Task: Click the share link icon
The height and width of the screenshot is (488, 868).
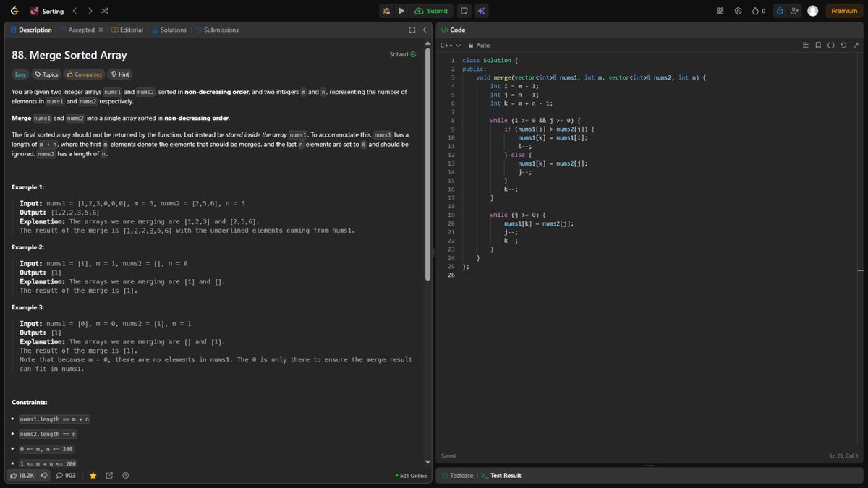Action: pos(109,475)
